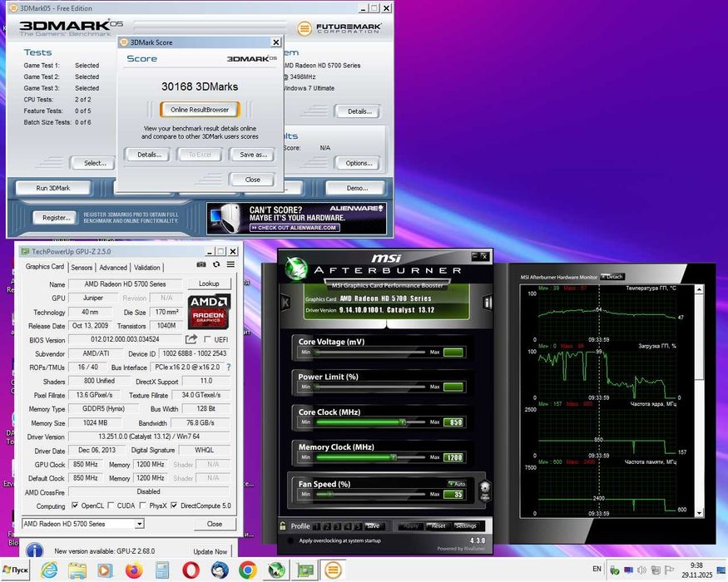Click the MSI Afterburner dragon logo
The height and width of the screenshot is (582, 728).
(295, 269)
